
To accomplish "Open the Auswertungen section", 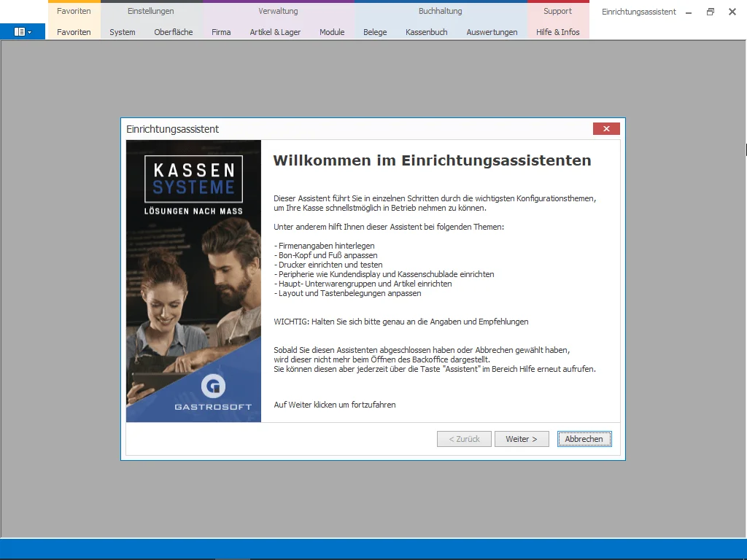I will [492, 32].
